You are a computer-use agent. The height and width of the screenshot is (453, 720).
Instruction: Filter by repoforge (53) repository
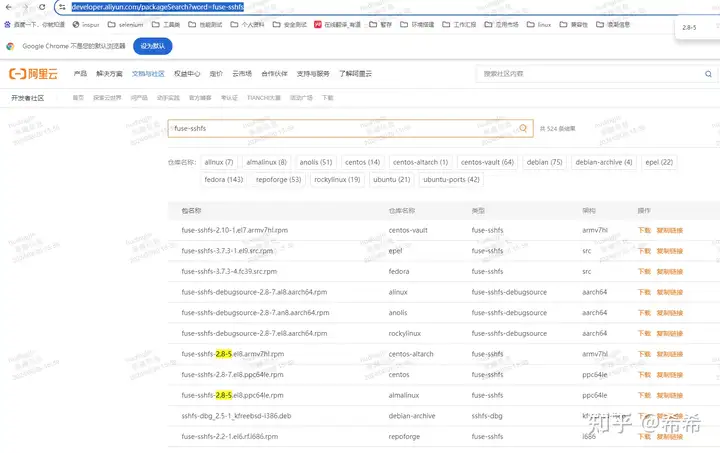(278, 179)
